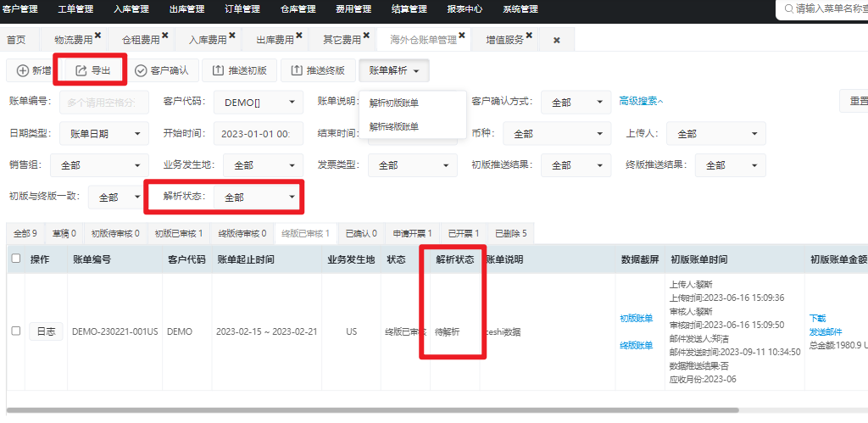Open the 日期类型 账单日期 dropdown
The width and height of the screenshot is (868, 423).
coord(104,133)
